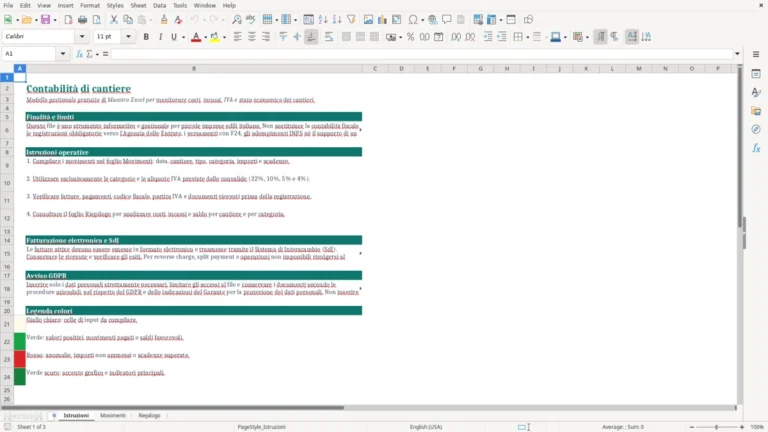The height and width of the screenshot is (432, 768).
Task: Toggle center horizontally alignment
Action: 252,37
